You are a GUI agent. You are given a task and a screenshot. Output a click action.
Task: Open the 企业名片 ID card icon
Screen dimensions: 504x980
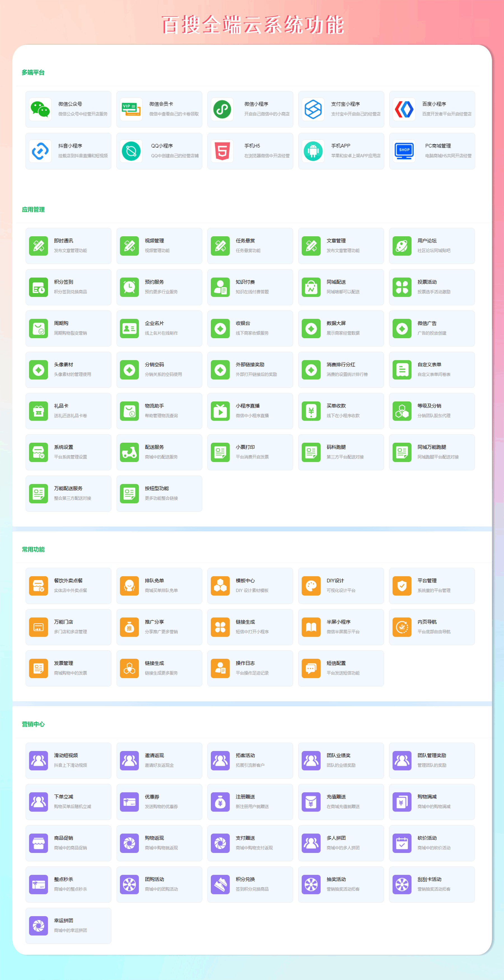[x=129, y=328]
